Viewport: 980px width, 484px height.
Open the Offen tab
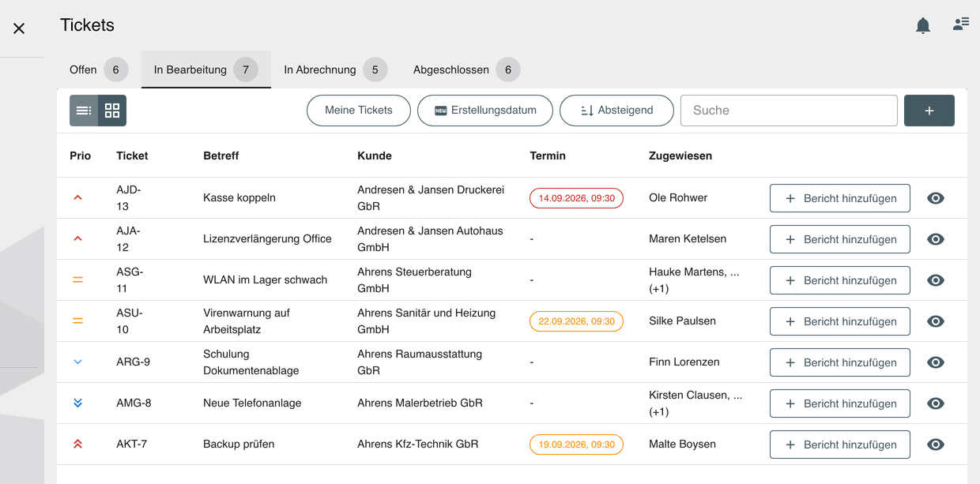pos(99,69)
